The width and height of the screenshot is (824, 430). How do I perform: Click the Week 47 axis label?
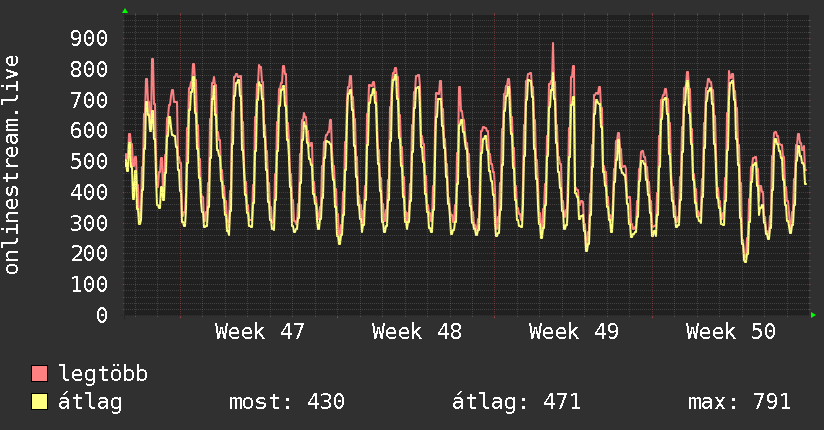260,332
